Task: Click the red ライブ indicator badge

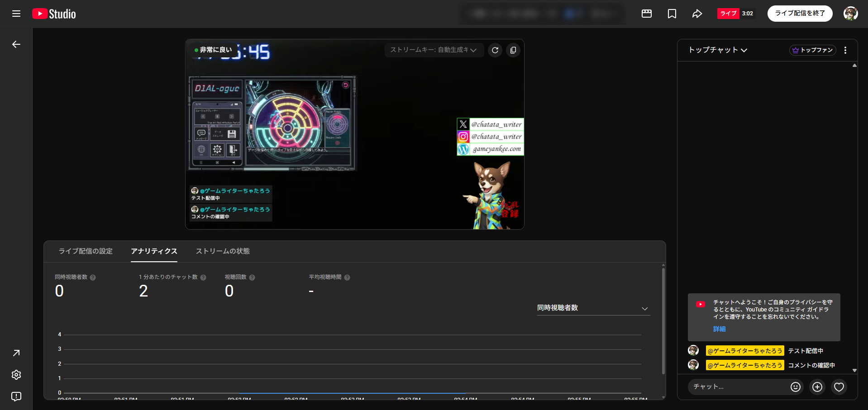Action: click(x=728, y=14)
